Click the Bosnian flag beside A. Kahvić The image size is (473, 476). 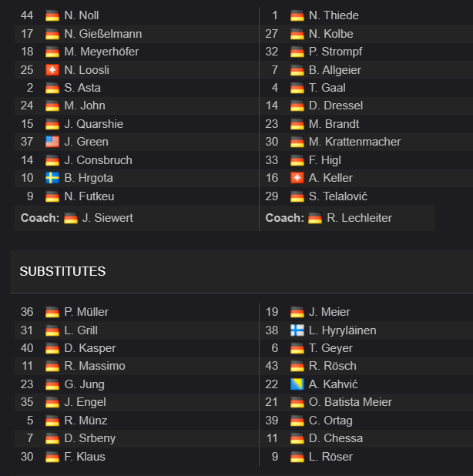(297, 384)
